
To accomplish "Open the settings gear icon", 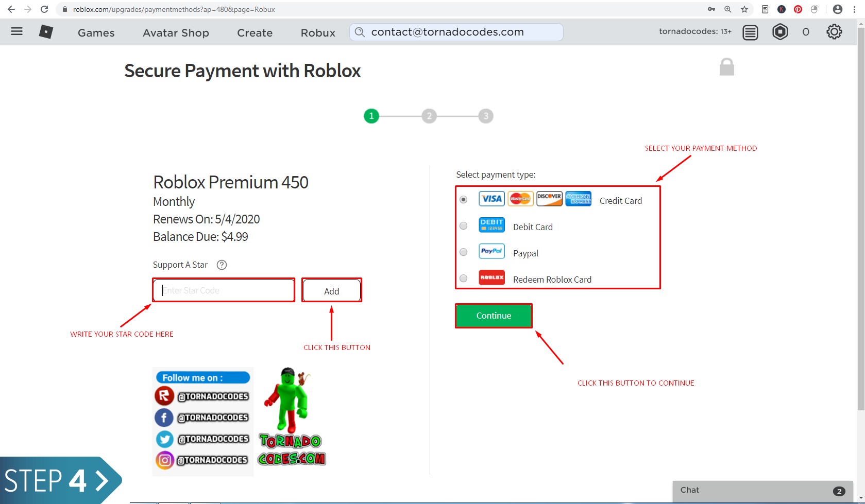I will [x=834, y=32].
